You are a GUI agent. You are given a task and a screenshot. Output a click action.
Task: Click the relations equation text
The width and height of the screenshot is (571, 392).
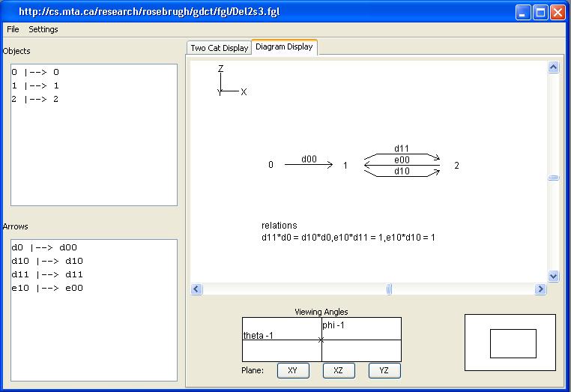click(348, 238)
